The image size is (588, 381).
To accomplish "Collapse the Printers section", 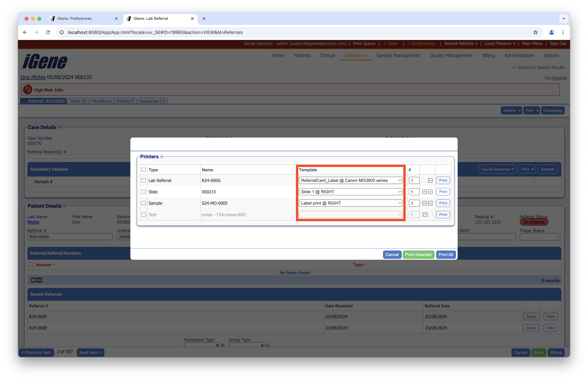I will tap(162, 157).
